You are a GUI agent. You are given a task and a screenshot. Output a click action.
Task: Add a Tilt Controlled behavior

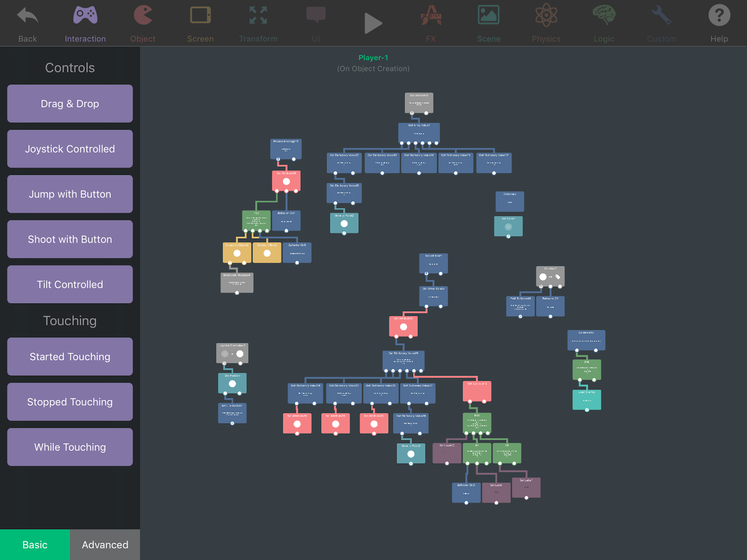[70, 285]
